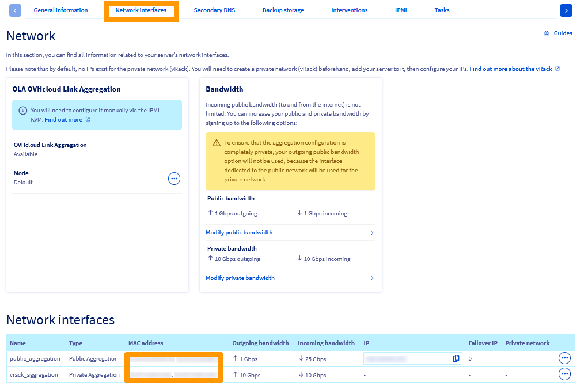This screenshot has height=386, width=588.
Task: Open the IPMI tab
Action: coord(401,10)
